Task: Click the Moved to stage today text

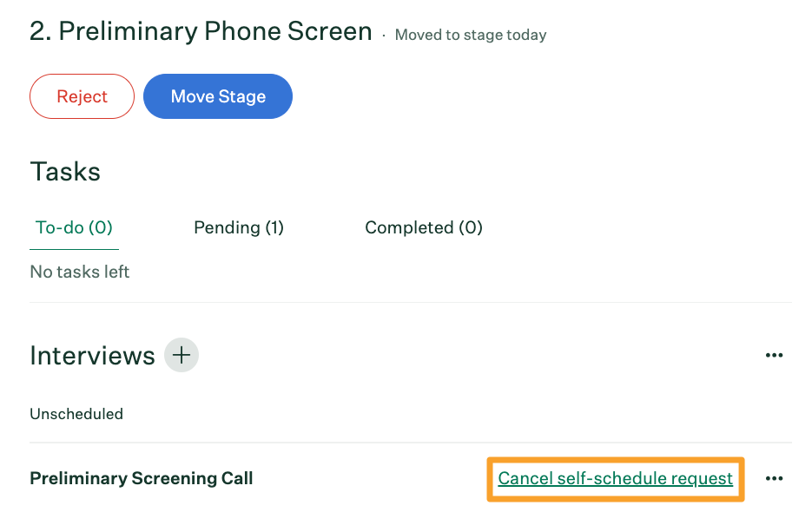Action: 470,35
